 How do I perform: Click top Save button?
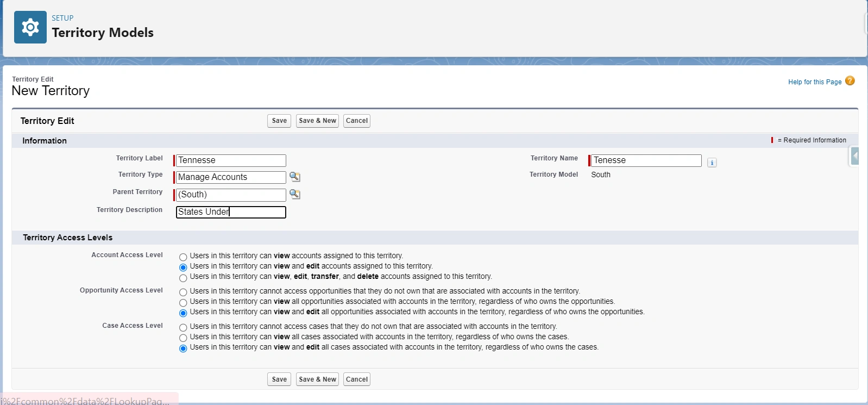279,121
